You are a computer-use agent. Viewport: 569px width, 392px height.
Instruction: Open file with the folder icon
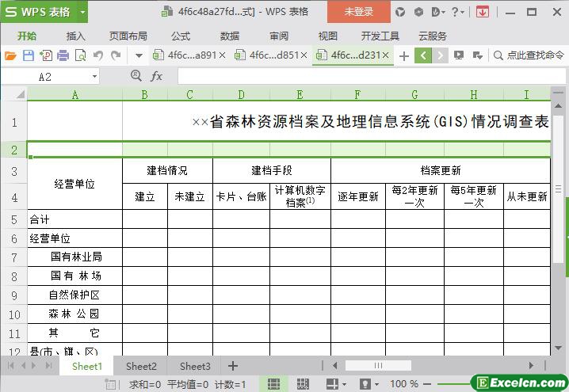click(x=10, y=55)
